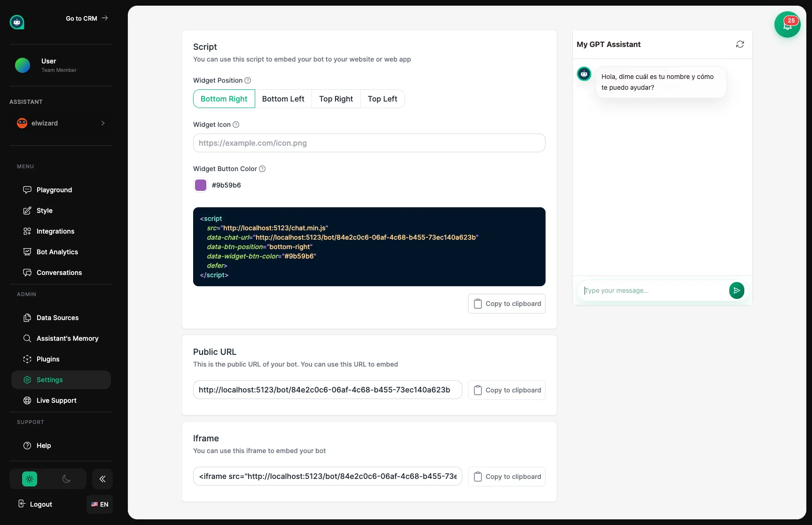Screen dimensions: 812x525
Task: Click the elwizard avatar icon
Action: (22, 123)
